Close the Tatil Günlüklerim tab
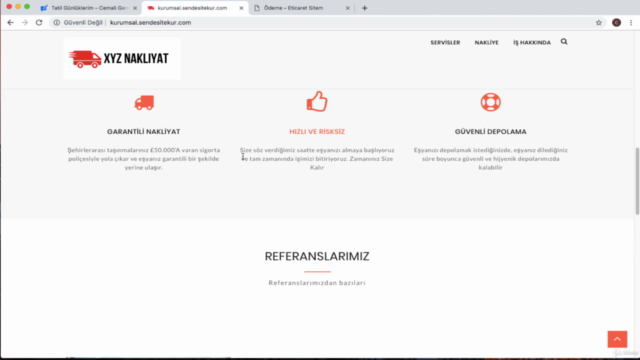 (135, 8)
